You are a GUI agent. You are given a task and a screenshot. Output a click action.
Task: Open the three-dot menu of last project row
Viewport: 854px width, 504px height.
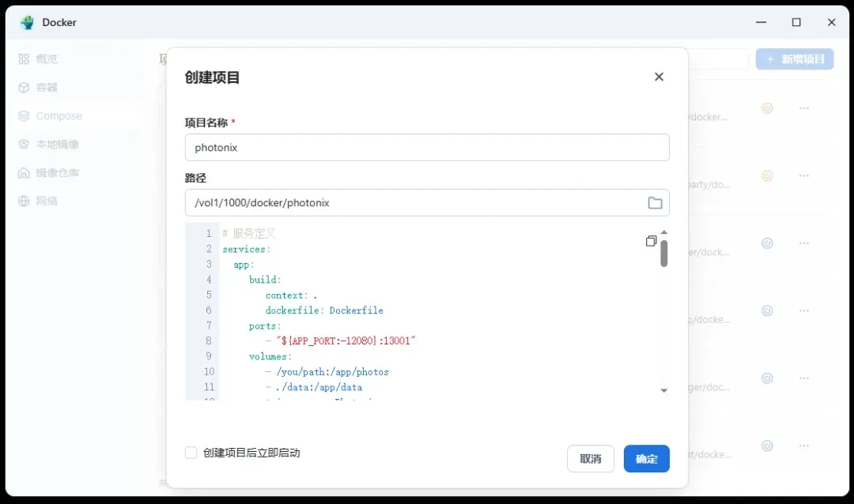tap(804, 446)
